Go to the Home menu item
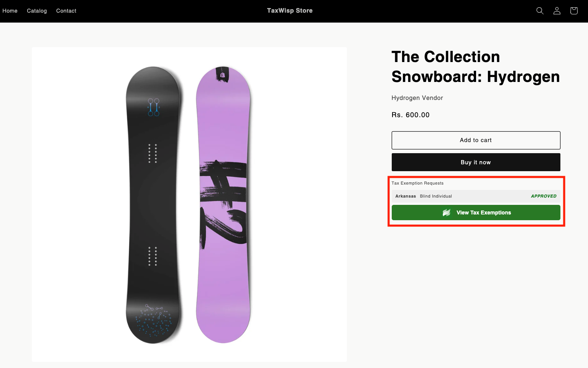Screen dimensions: 588x368 tap(10, 11)
